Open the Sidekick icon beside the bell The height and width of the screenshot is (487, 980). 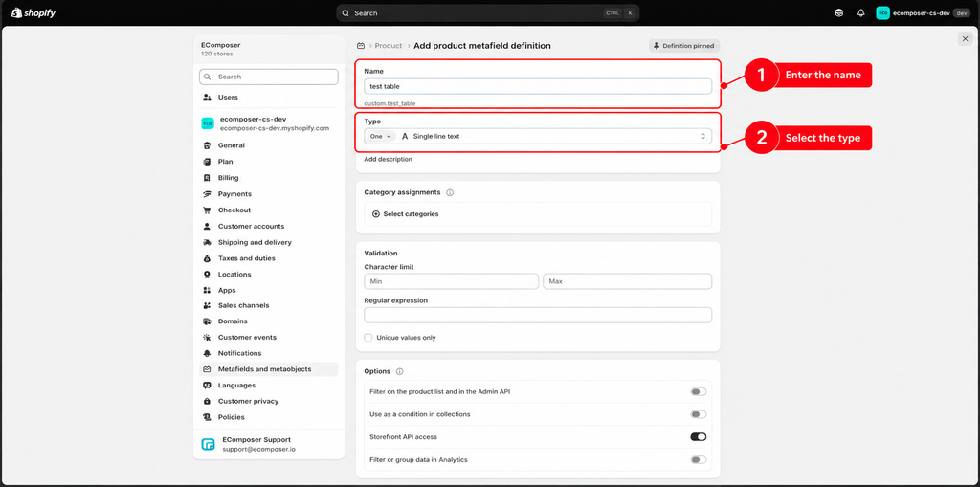coord(838,12)
